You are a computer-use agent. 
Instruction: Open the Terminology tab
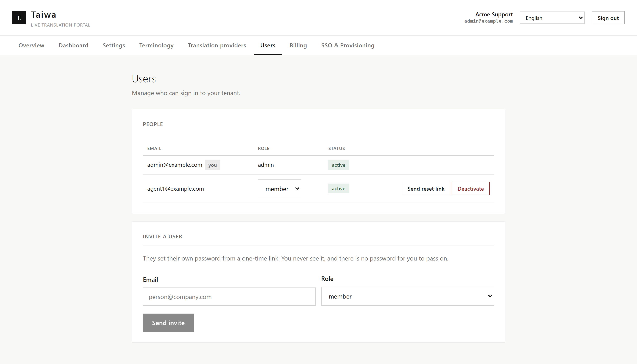tap(156, 45)
